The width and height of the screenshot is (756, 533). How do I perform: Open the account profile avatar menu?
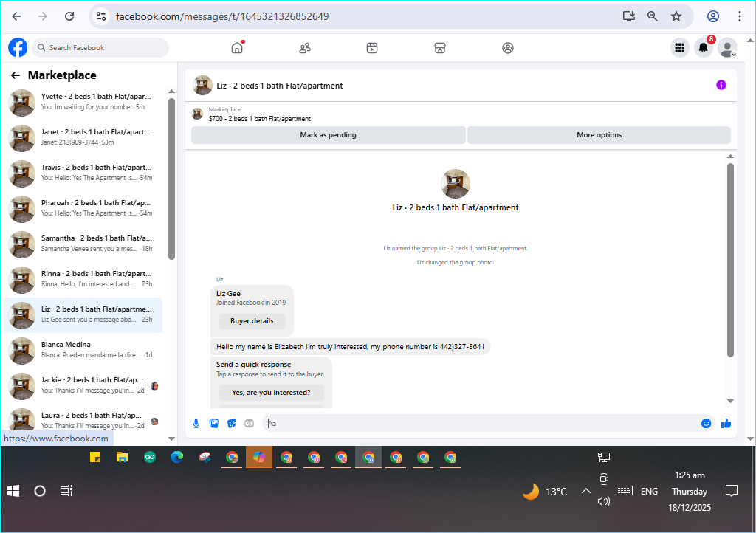point(727,48)
